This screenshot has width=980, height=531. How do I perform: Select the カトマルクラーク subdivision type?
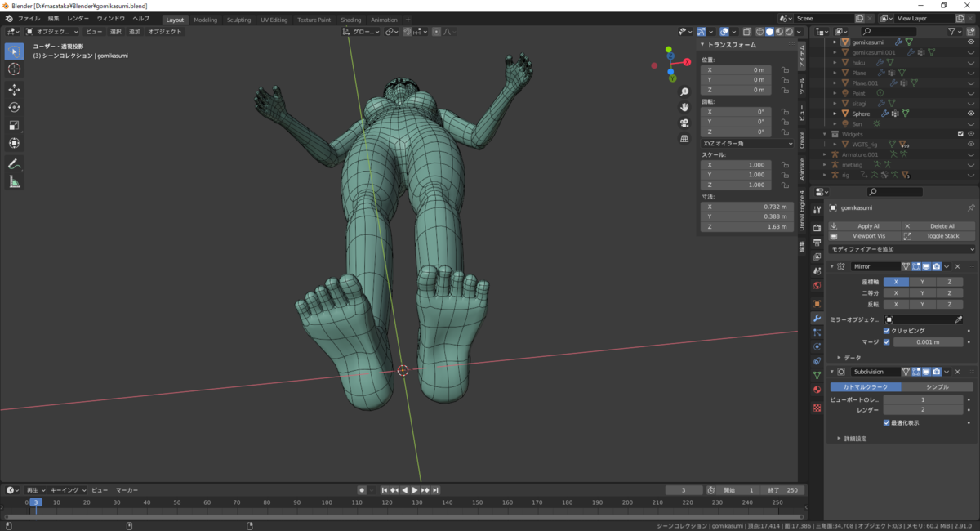866,387
